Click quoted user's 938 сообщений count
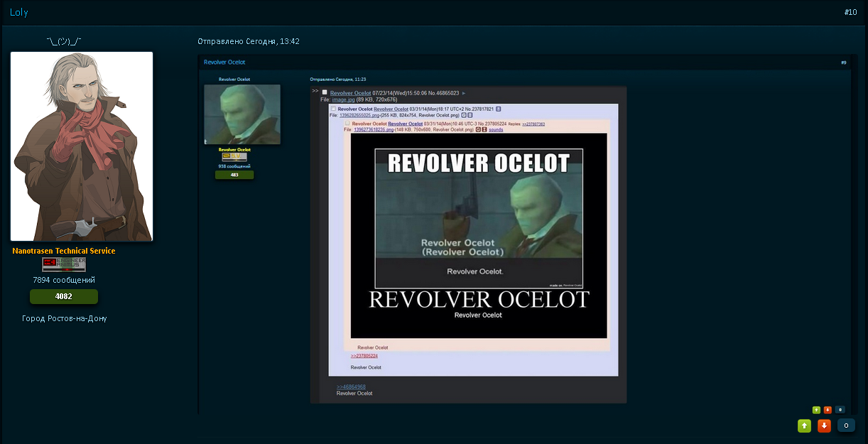This screenshot has width=868, height=444. point(234,166)
